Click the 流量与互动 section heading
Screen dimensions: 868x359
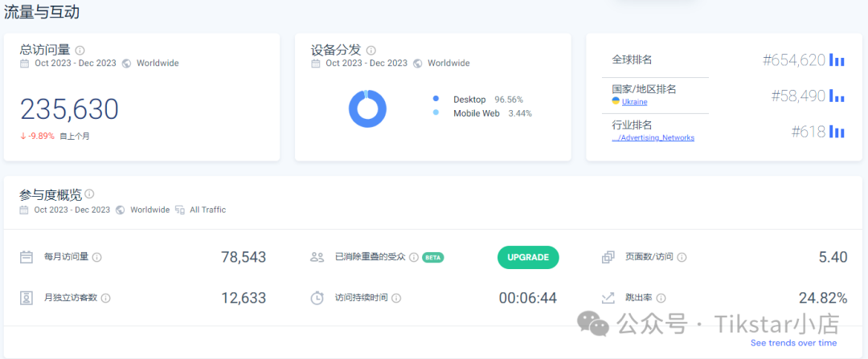pyautogui.click(x=42, y=13)
